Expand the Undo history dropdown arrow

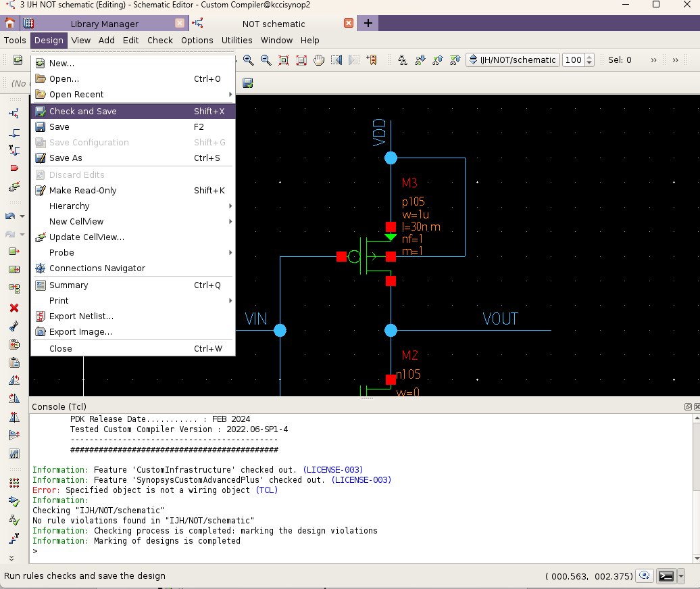[22, 216]
